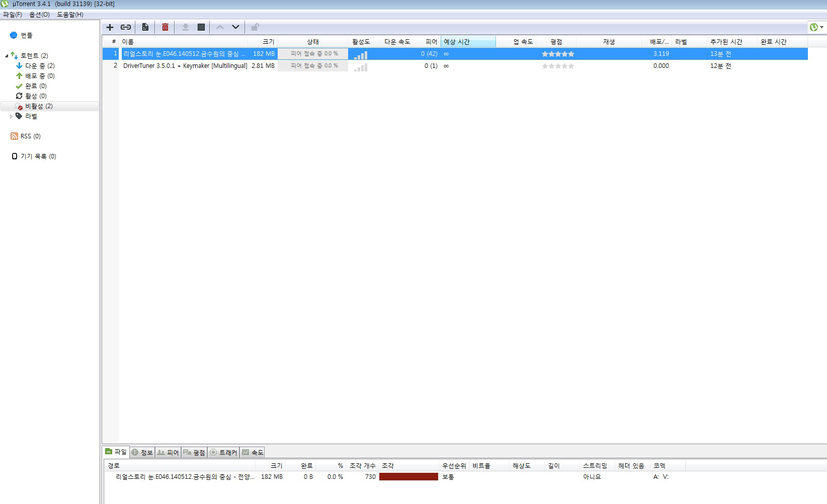Click status progress bar of 리얼스토리 row
The height and width of the screenshot is (504, 827).
tap(313, 54)
